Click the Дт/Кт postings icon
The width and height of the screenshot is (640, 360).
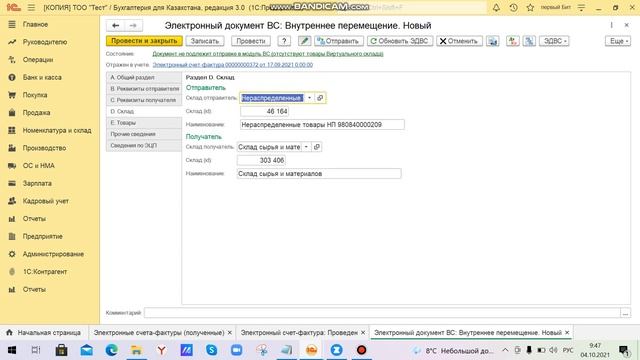(x=513, y=41)
